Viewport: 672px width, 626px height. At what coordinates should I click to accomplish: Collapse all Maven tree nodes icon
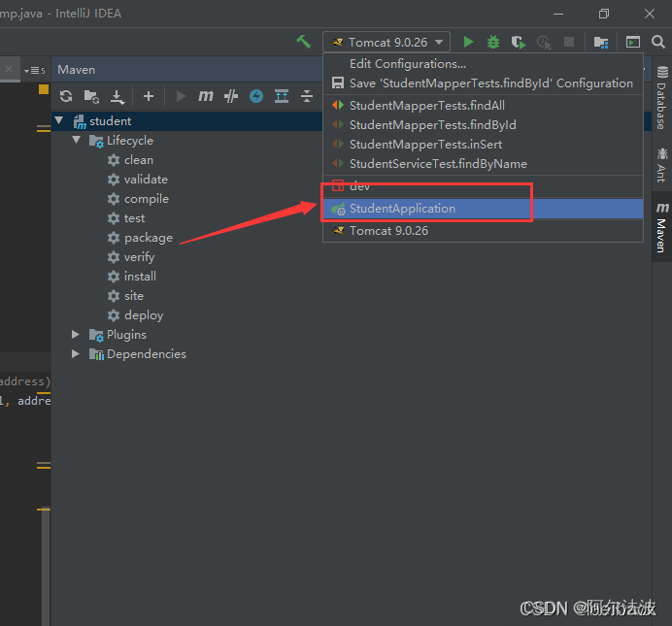coord(307,96)
